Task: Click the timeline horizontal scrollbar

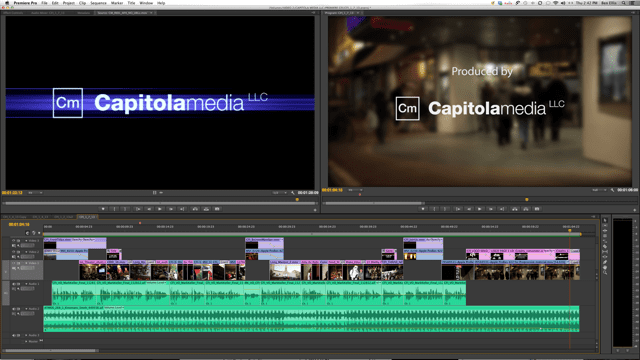Action: tap(50, 350)
